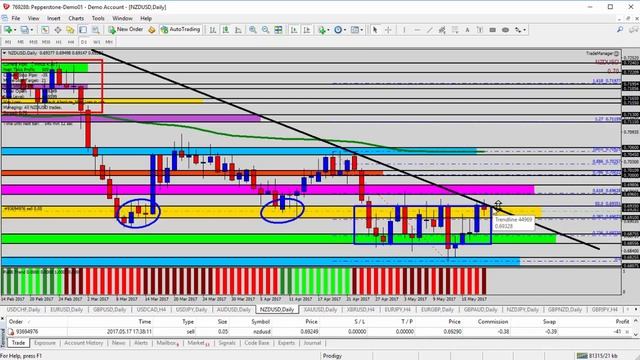The height and width of the screenshot is (360, 640).
Task: Select the D1 timeframe button
Action: [x=84, y=42]
